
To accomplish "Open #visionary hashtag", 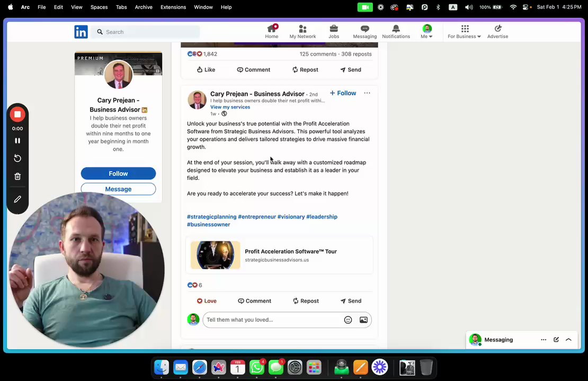I will click(291, 216).
